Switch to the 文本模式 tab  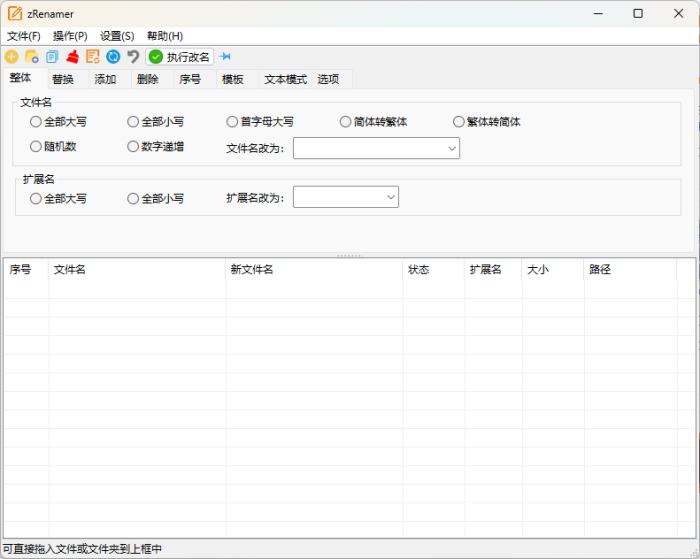pos(285,79)
